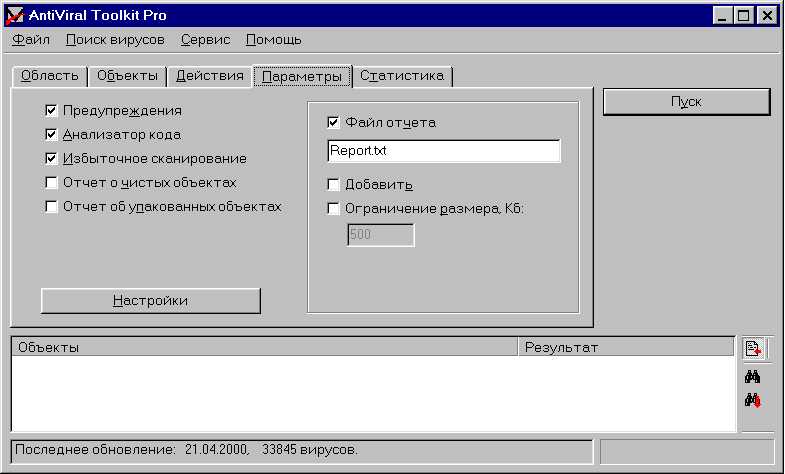Viewport: 785px width, 474px height.
Task: Select the Параметры tab
Action: point(302,77)
